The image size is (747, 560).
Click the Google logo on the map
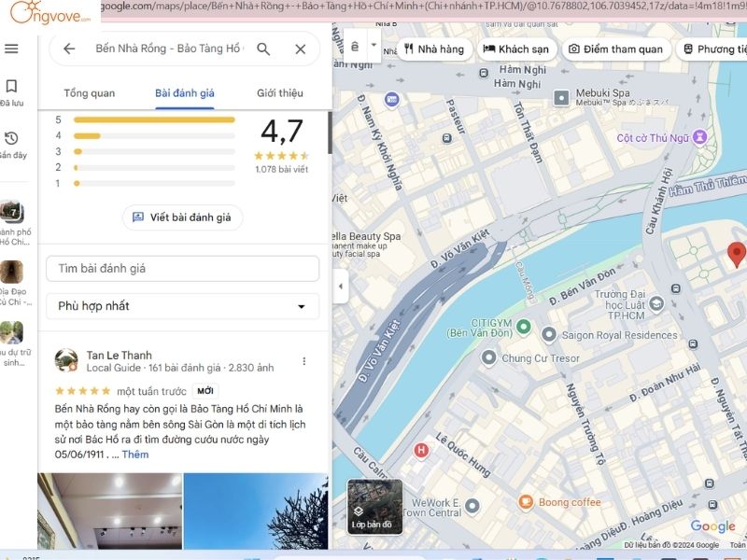pyautogui.click(x=712, y=526)
